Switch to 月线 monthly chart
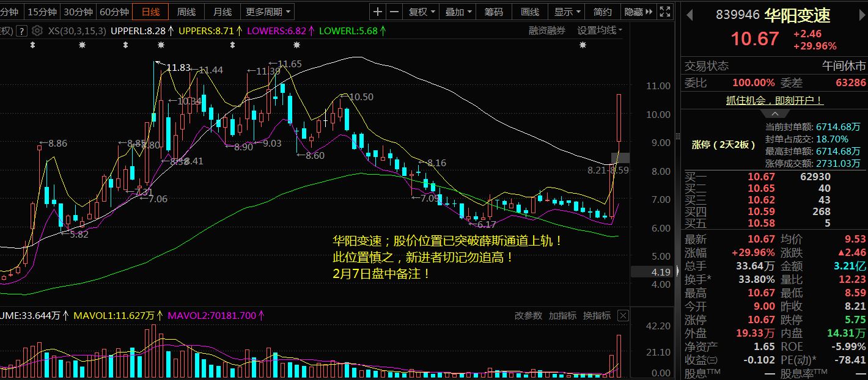The image size is (868, 380). coord(223,12)
